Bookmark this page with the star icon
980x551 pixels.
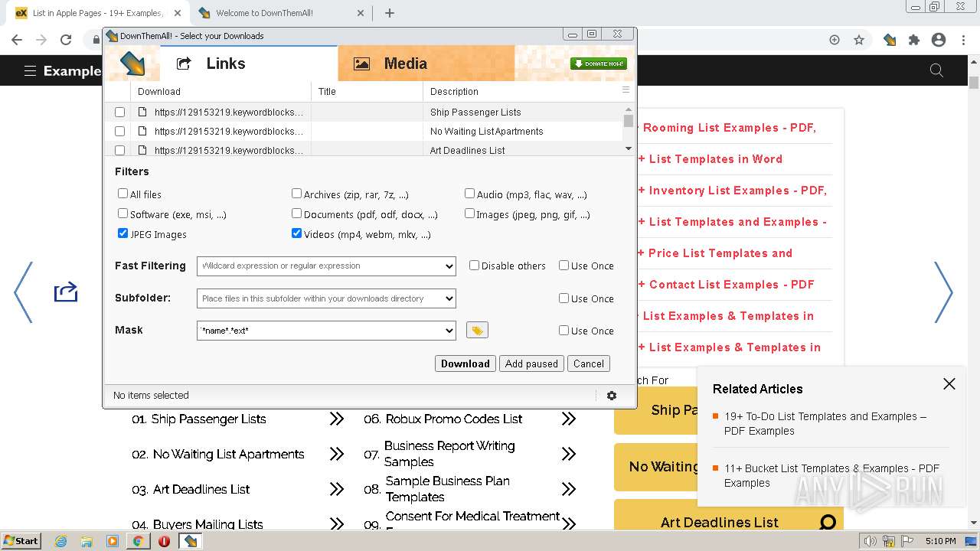[x=859, y=40]
